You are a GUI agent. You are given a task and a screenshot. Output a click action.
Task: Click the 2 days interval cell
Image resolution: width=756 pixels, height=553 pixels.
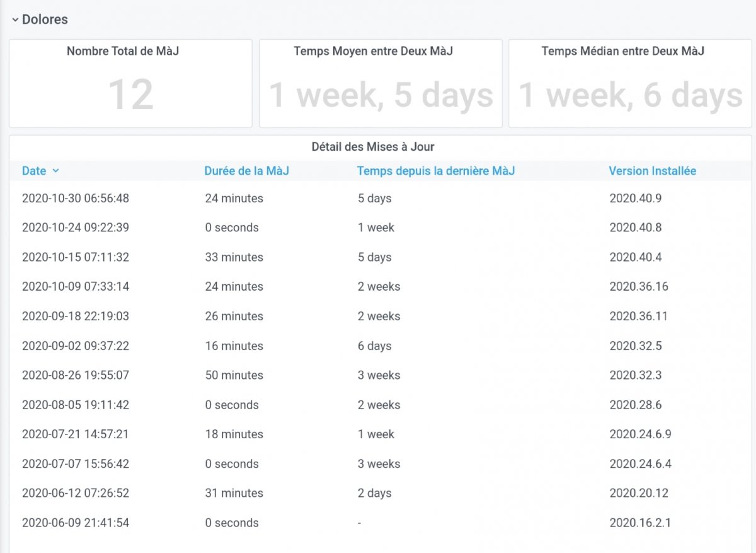pyautogui.click(x=375, y=493)
